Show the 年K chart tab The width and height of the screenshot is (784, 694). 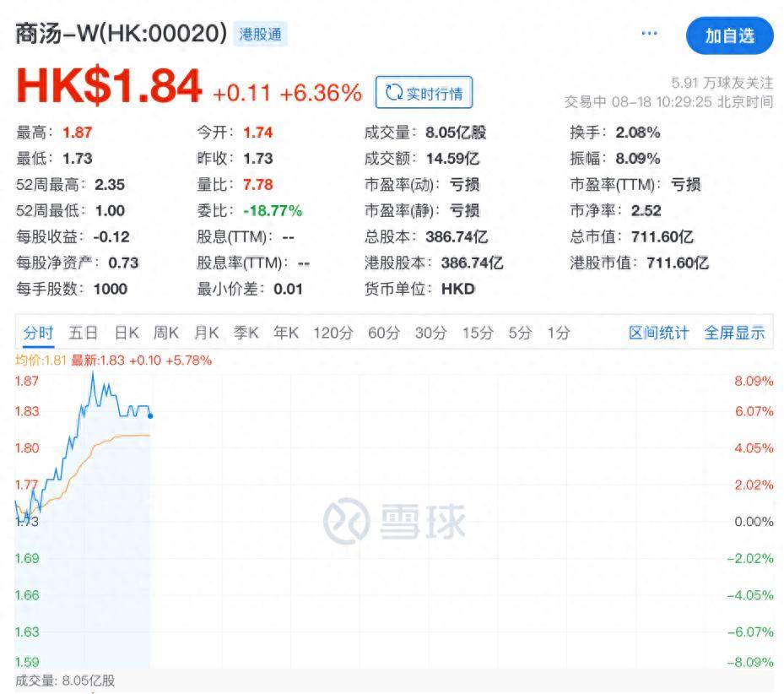[286, 333]
